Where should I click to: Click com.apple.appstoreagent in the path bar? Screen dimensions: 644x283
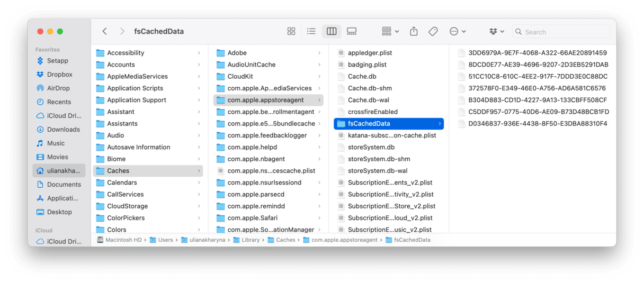click(340, 240)
